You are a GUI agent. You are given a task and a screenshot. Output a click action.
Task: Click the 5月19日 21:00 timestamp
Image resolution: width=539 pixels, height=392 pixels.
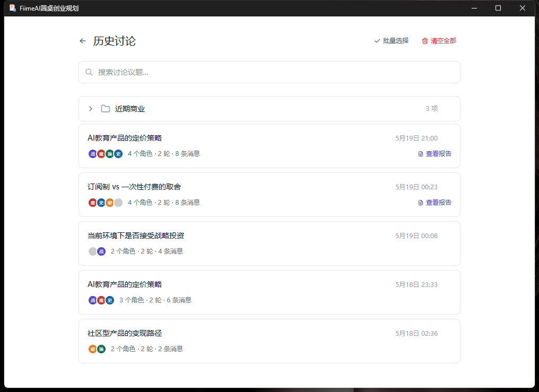click(416, 138)
